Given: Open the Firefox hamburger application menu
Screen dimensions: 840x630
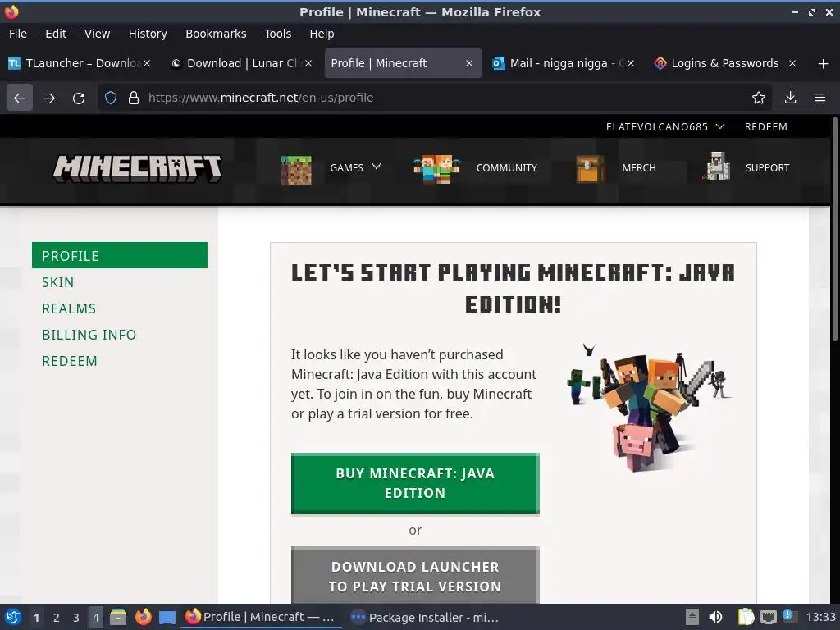Looking at the screenshot, I should pos(819,98).
